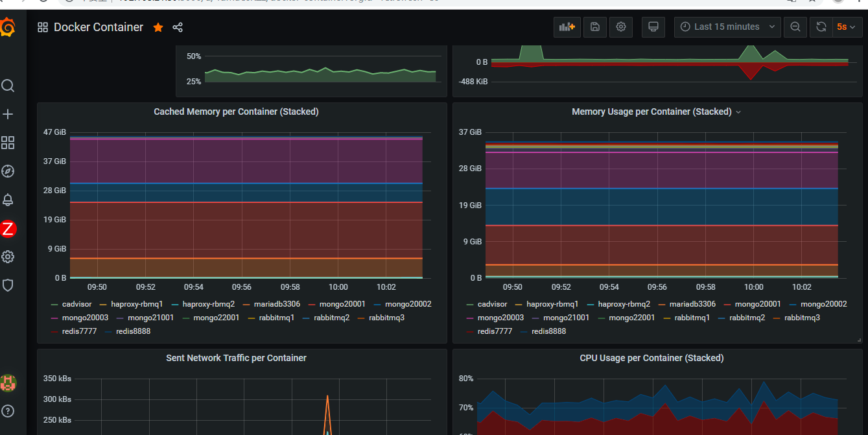868x435 pixels.
Task: Click CPU Usage per Container panel title
Action: click(x=651, y=358)
